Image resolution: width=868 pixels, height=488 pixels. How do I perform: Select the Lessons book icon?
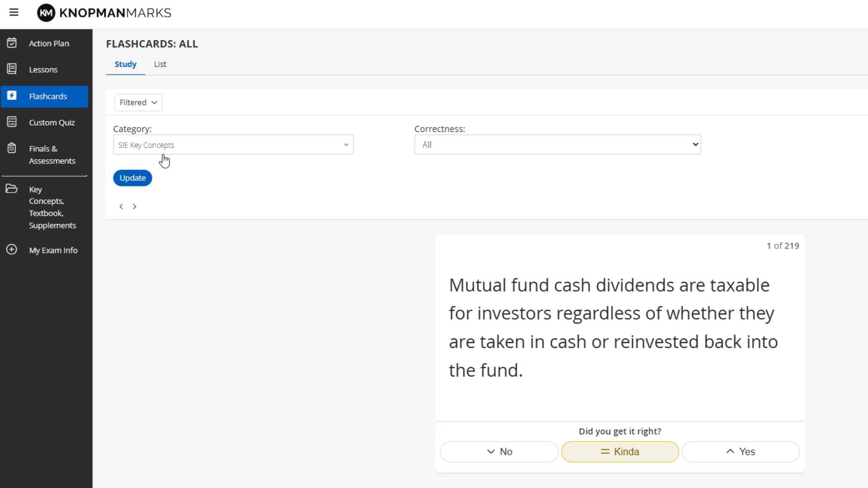click(x=12, y=69)
